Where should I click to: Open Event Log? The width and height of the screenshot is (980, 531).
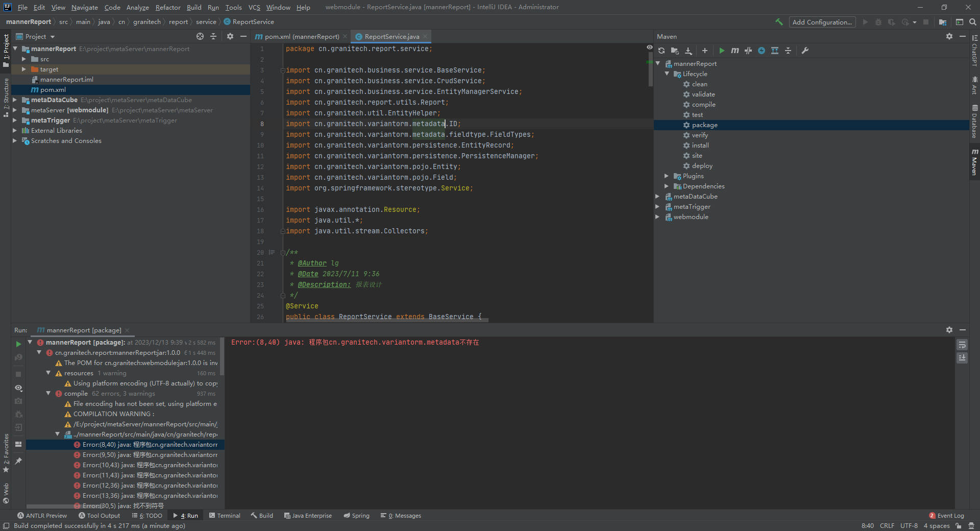pyautogui.click(x=947, y=516)
